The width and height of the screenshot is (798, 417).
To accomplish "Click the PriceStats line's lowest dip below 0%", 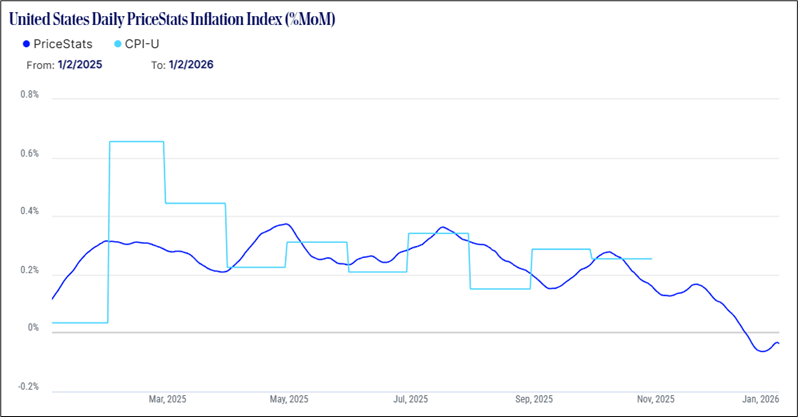I will (x=762, y=351).
